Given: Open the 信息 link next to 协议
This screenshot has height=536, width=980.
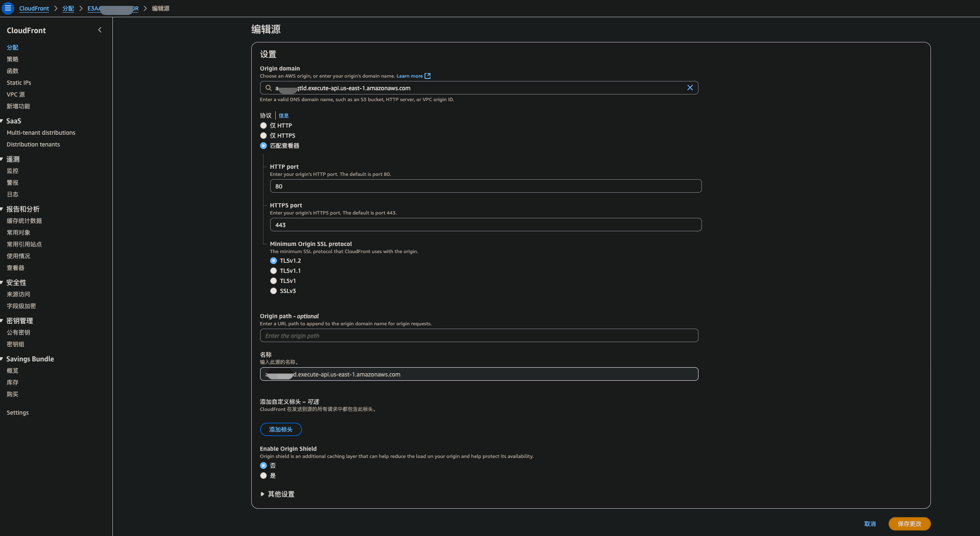Looking at the screenshot, I should pos(284,115).
